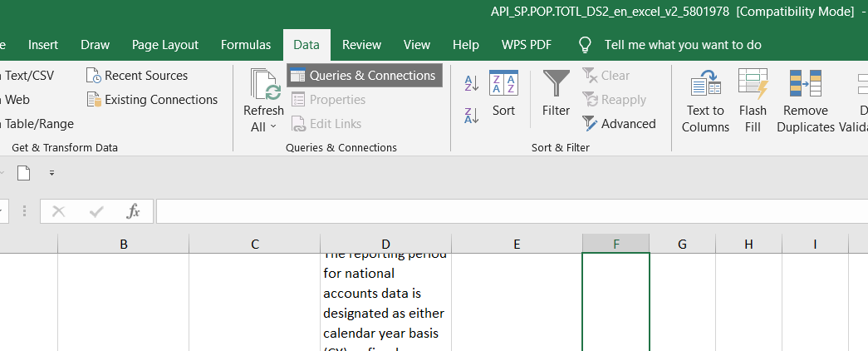Sort descending with the Z to A icon
This screenshot has height=351, width=868.
pyautogui.click(x=471, y=116)
